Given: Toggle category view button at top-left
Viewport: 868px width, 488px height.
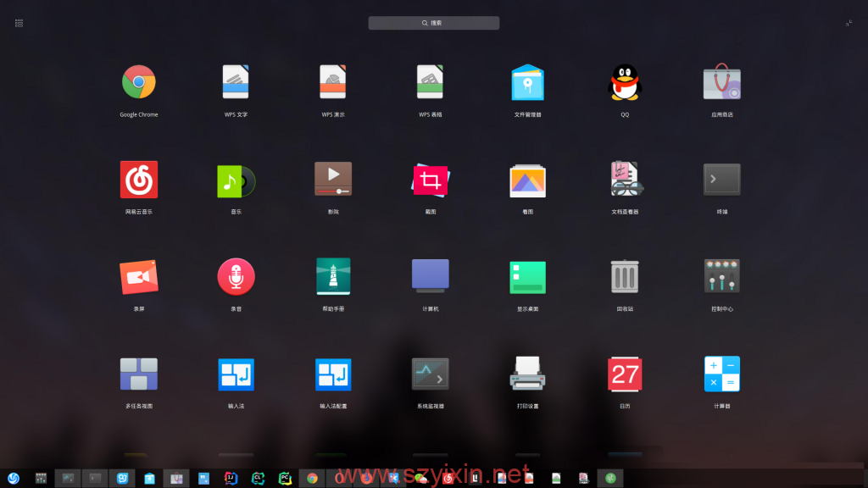Looking at the screenshot, I should (19, 23).
